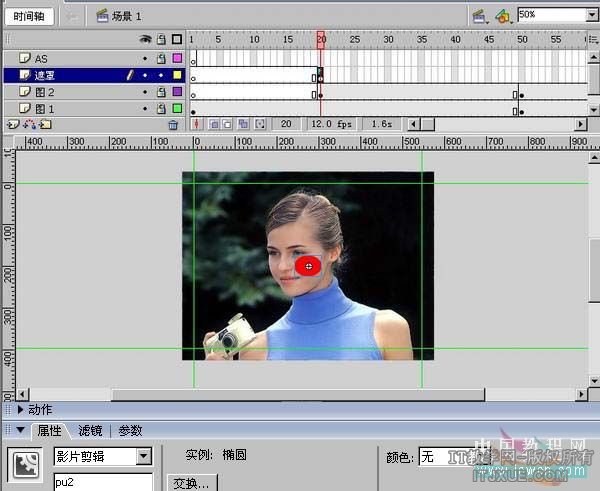Toggle visibility dot of 图 1 layer
600x491 pixels.
pos(145,108)
